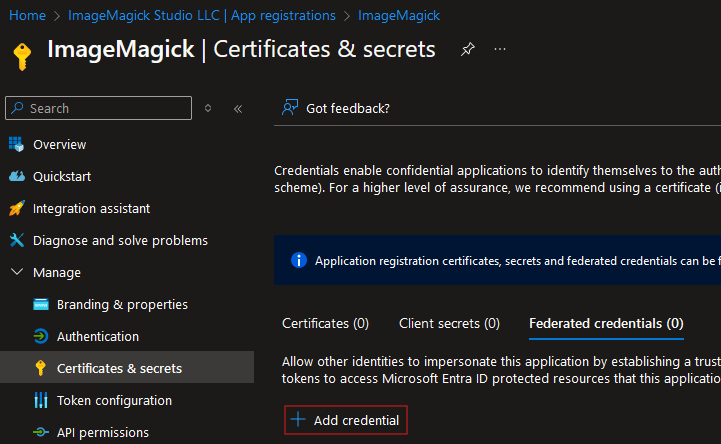
Task: Click the Certificates & secrets key icon
Action: tap(40, 368)
